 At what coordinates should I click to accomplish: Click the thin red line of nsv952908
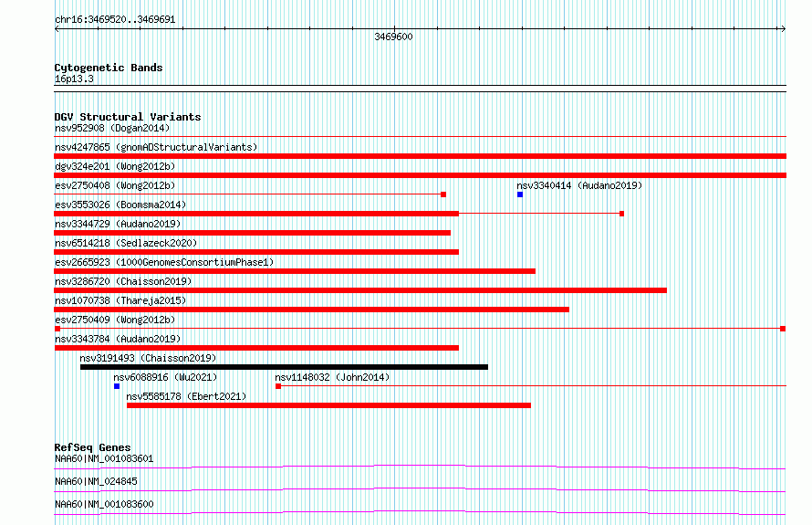[420, 137]
